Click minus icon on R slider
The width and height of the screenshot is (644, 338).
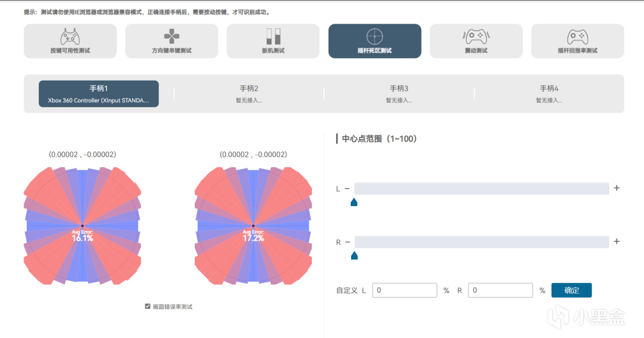click(348, 242)
